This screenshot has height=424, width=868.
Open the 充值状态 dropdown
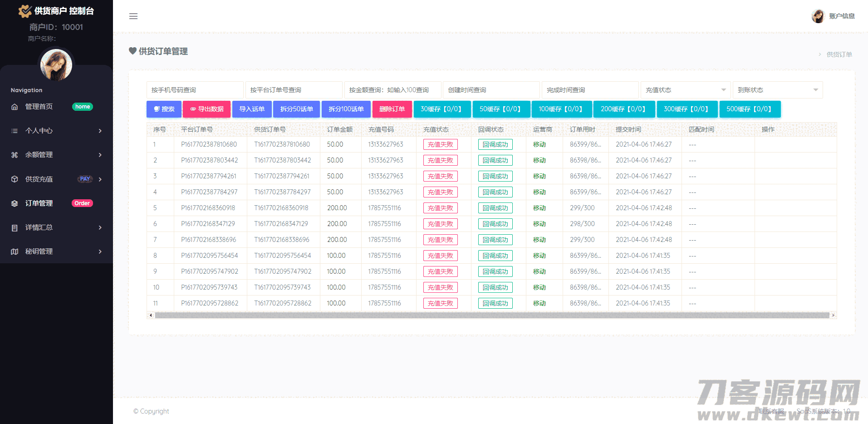(x=685, y=90)
